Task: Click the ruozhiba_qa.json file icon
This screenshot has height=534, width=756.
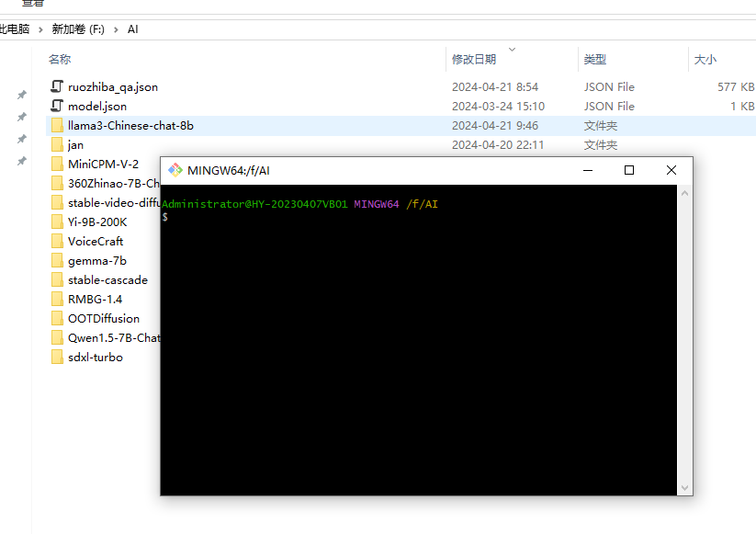Action: click(x=57, y=86)
